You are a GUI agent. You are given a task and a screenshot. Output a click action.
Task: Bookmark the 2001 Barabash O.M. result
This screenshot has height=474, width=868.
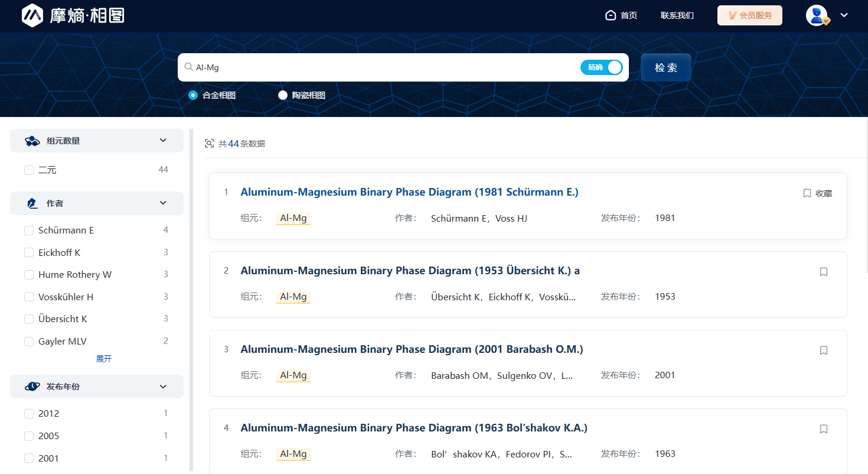(824, 350)
